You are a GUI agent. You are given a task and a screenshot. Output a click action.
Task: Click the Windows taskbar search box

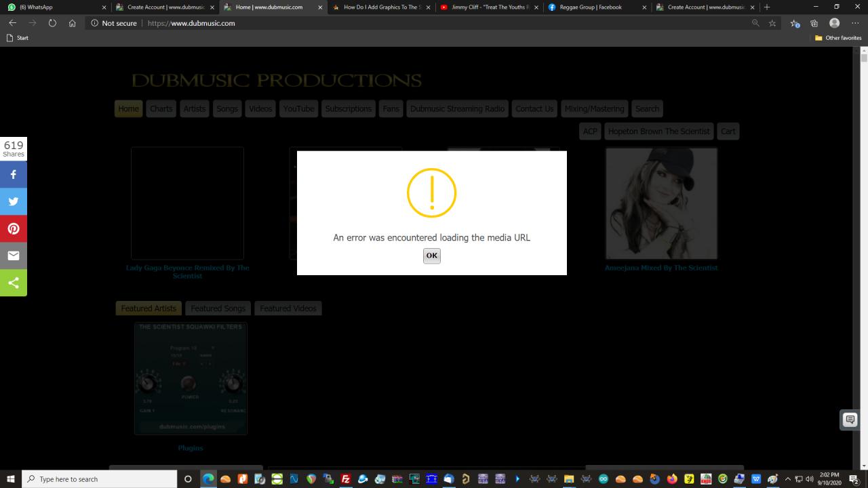click(x=100, y=479)
